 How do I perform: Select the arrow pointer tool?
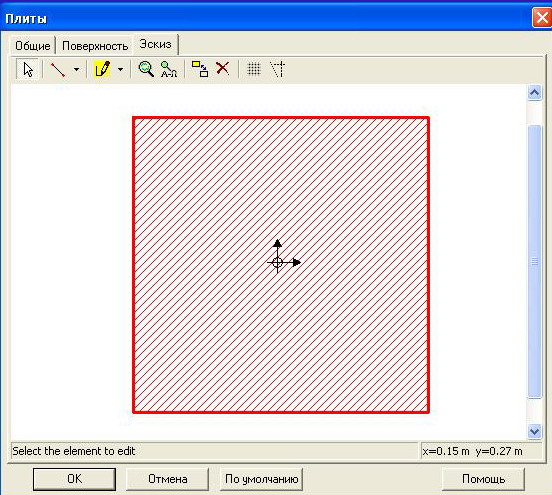[x=27, y=69]
